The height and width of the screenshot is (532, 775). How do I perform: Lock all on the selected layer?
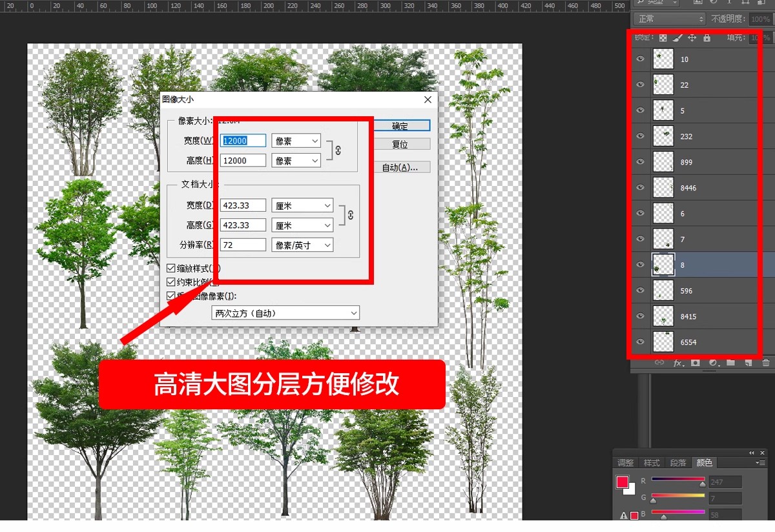708,37
